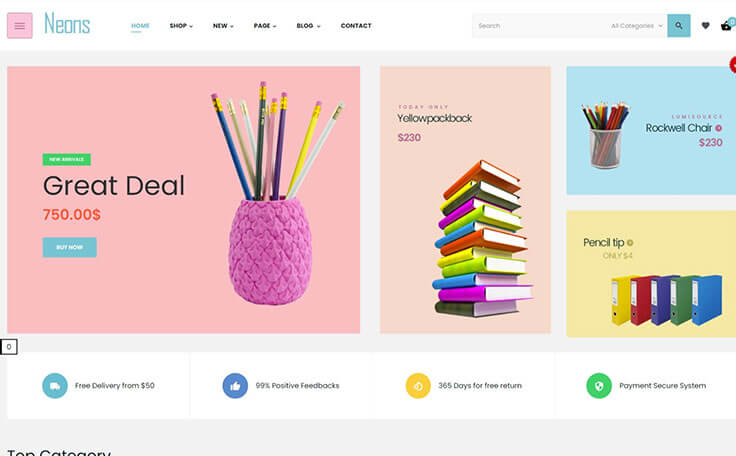Image resolution: width=736 pixels, height=456 pixels.
Task: Open the wishlist heart icon
Action: tap(705, 25)
